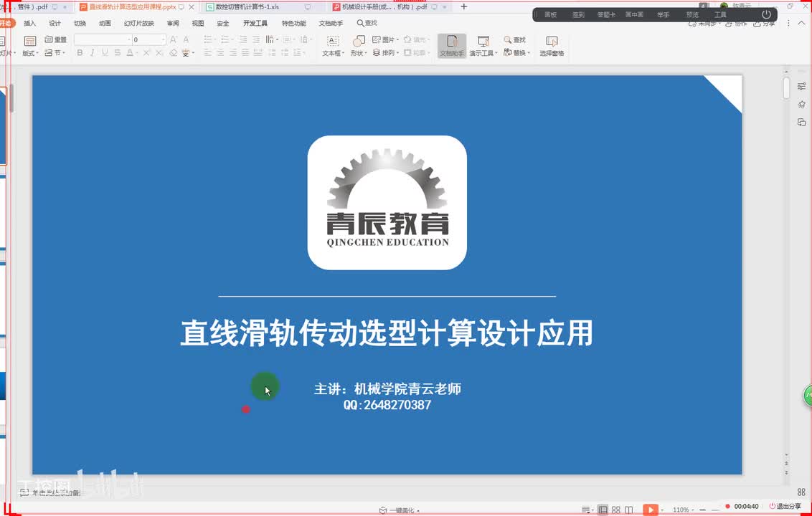The height and width of the screenshot is (516, 812).
Task: Click 画中画 in the sharing toolbar
Action: click(x=634, y=14)
